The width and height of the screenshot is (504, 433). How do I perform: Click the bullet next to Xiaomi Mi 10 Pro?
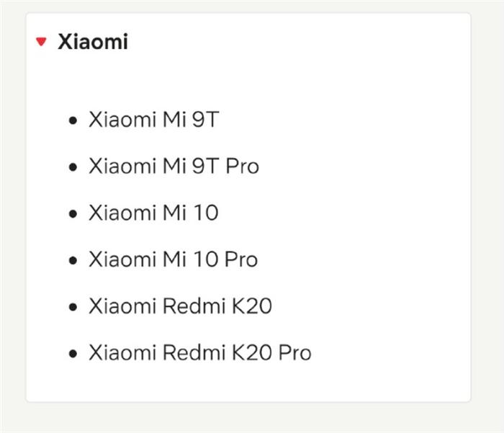[73, 260]
